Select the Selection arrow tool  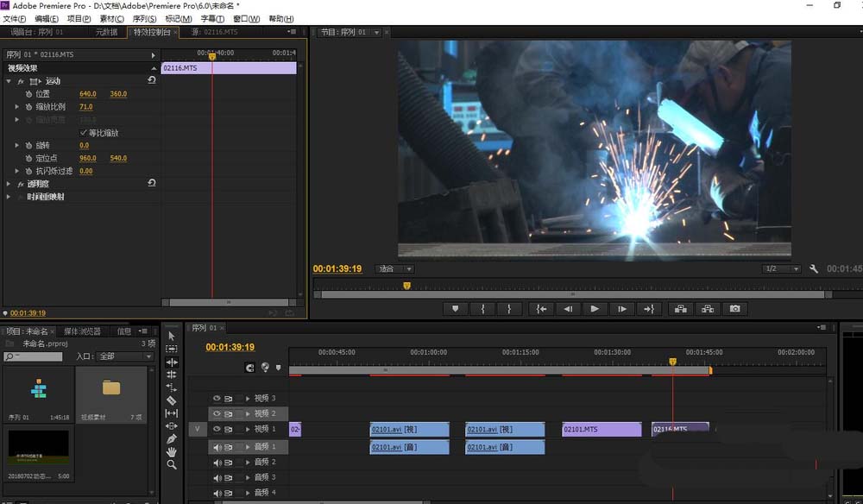tap(172, 336)
